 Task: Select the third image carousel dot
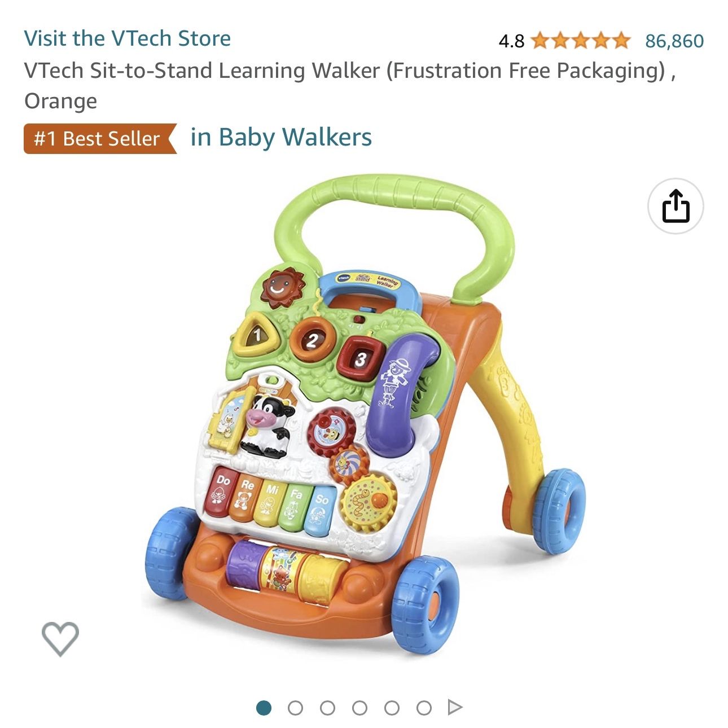point(327,708)
